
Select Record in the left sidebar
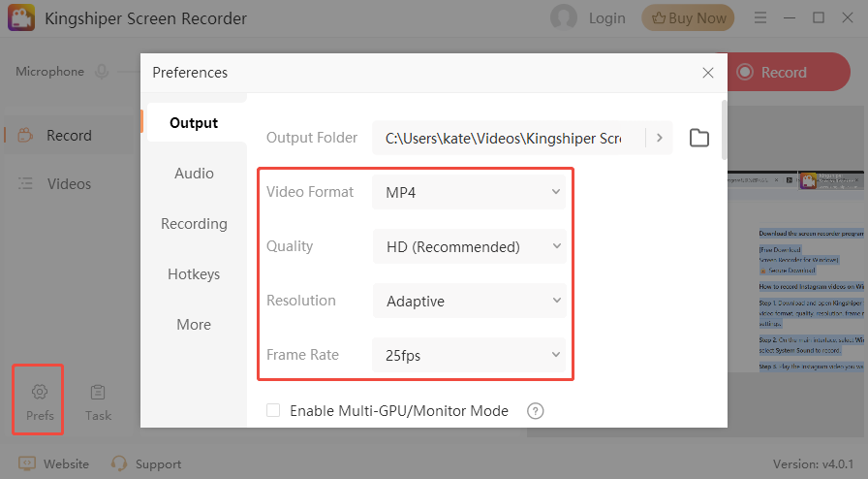(x=69, y=136)
